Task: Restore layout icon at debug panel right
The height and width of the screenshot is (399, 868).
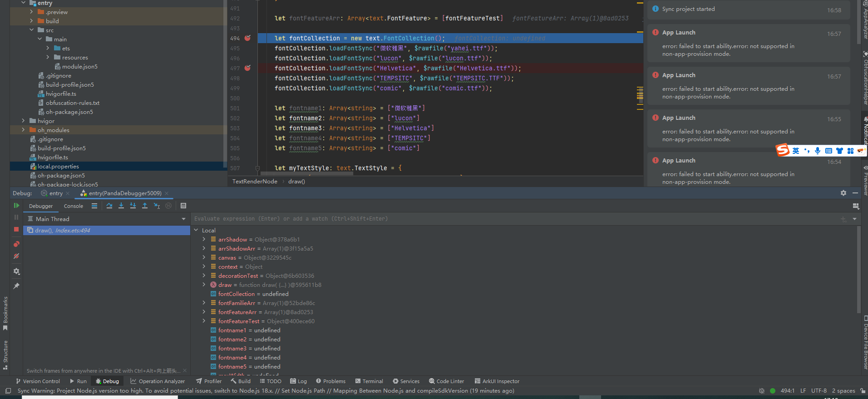Action: click(x=856, y=206)
